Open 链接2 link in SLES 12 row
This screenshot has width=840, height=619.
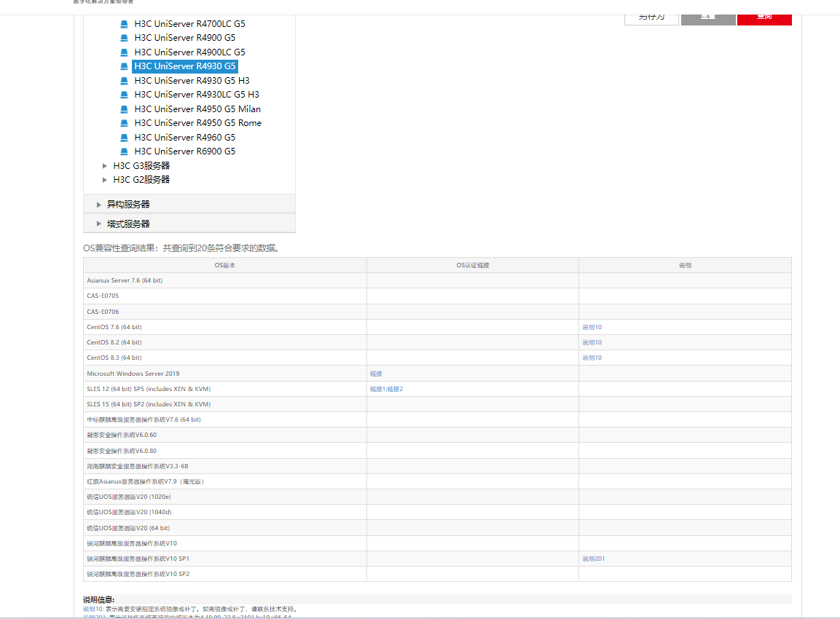(x=395, y=390)
